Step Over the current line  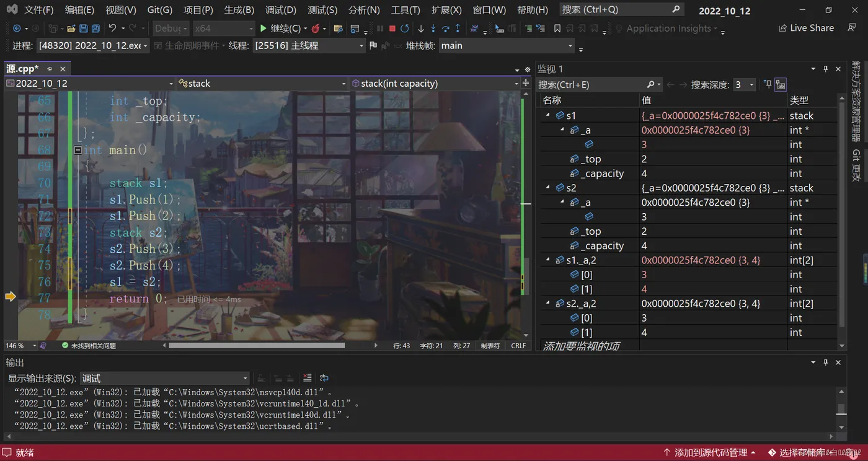pyautogui.click(x=445, y=29)
